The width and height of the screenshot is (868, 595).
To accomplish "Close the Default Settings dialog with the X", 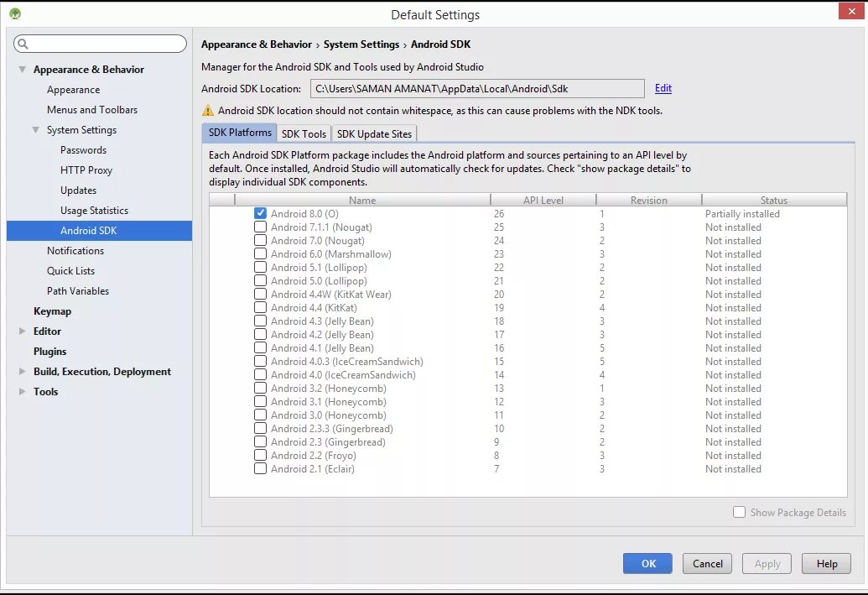I will 851,11.
